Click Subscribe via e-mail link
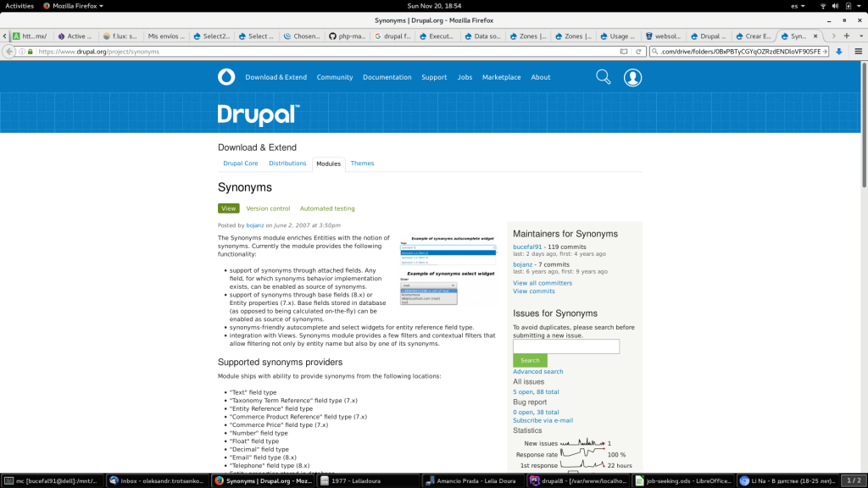868x488 pixels. (x=542, y=420)
